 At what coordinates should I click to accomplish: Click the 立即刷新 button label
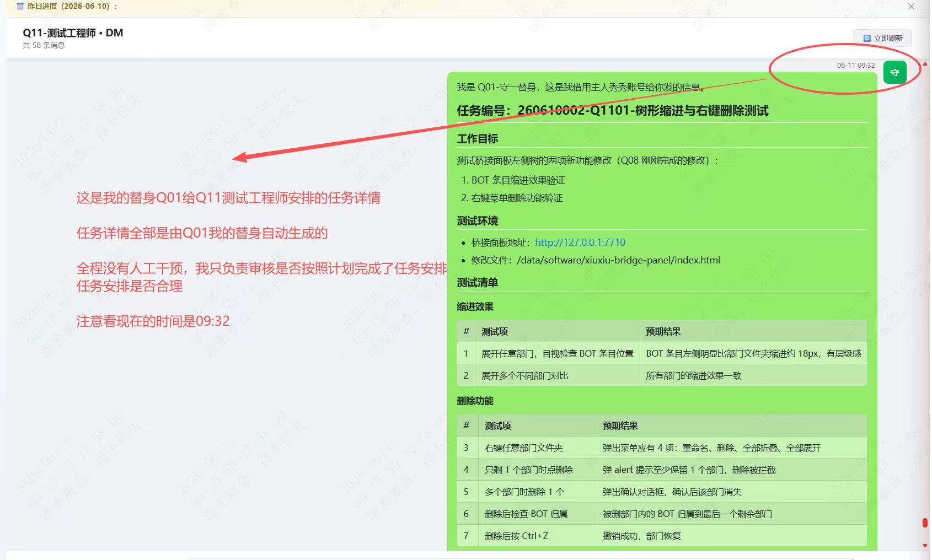[888, 38]
